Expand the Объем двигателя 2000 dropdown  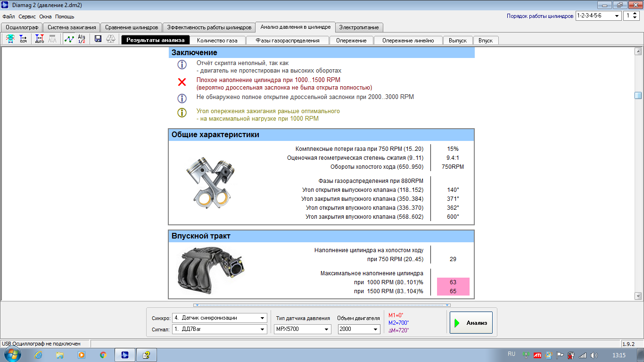pyautogui.click(x=359, y=329)
